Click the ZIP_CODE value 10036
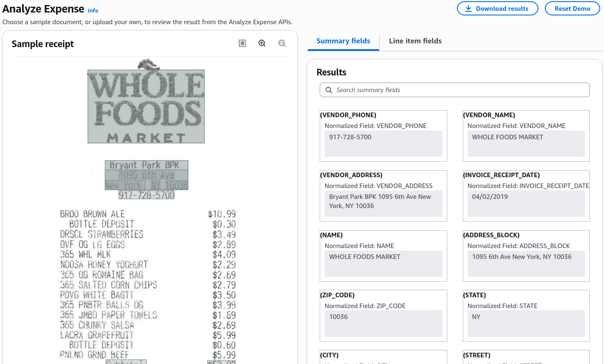The width and height of the screenshot is (604, 364). point(383,324)
